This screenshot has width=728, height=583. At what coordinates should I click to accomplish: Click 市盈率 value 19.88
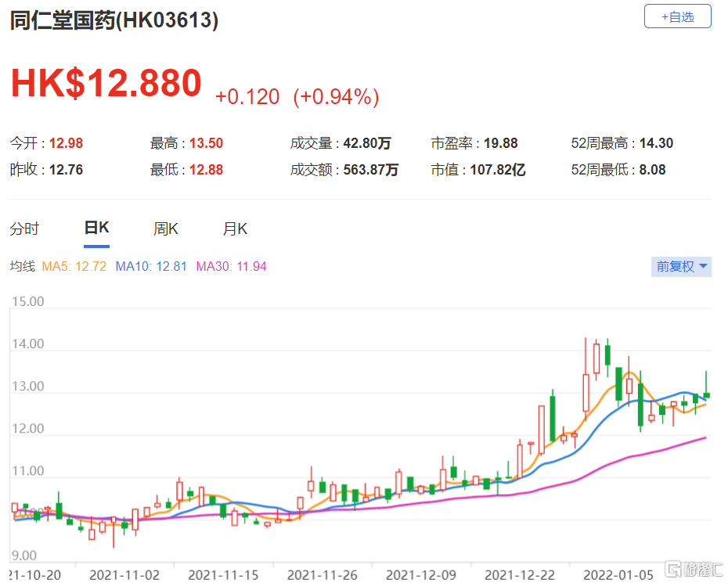click(500, 143)
